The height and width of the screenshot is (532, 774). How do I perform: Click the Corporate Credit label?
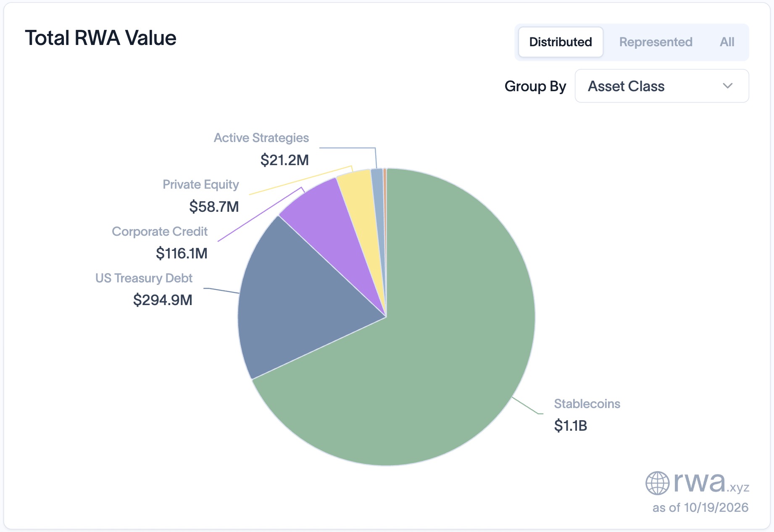click(x=160, y=232)
